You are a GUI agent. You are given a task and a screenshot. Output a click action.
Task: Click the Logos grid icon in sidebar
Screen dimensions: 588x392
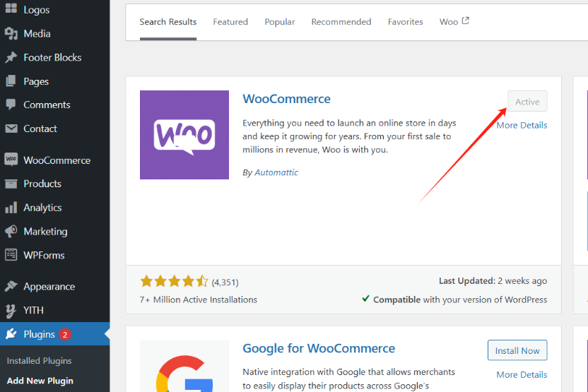point(11,8)
